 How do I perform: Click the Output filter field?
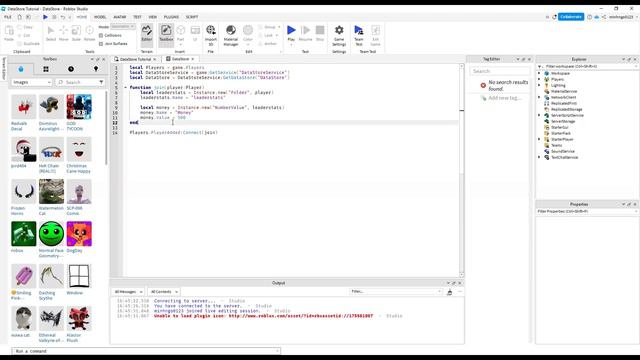(396, 291)
